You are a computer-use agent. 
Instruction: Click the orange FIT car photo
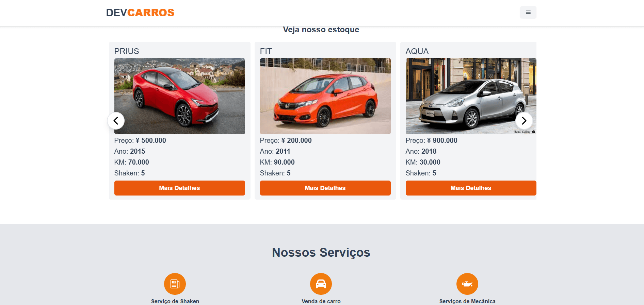[x=325, y=96]
